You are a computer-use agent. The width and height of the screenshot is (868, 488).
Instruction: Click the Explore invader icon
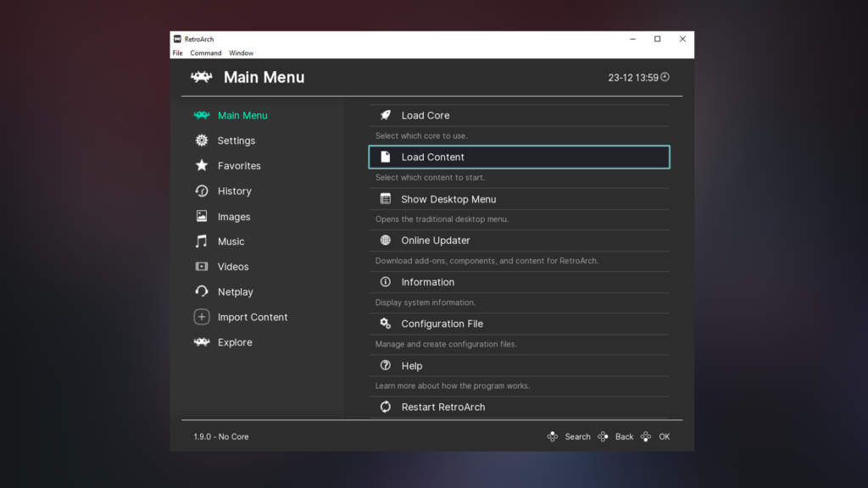coord(202,342)
